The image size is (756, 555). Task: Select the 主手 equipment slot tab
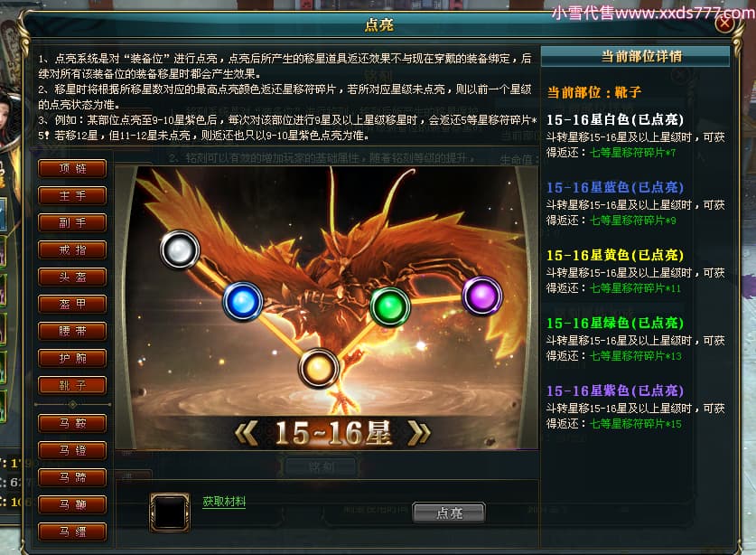72,195
